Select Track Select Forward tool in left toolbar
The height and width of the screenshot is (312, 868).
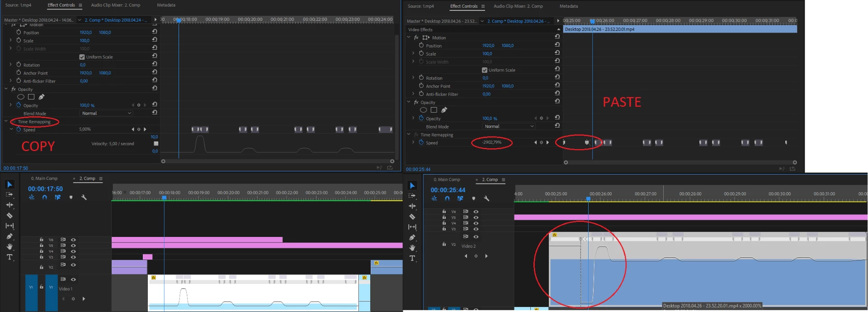pyautogui.click(x=9, y=194)
